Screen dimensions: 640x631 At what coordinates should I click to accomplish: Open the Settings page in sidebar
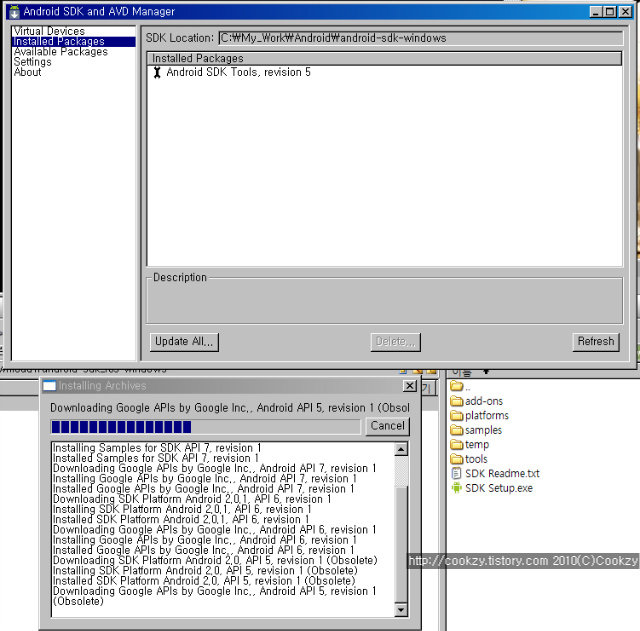pos(32,62)
